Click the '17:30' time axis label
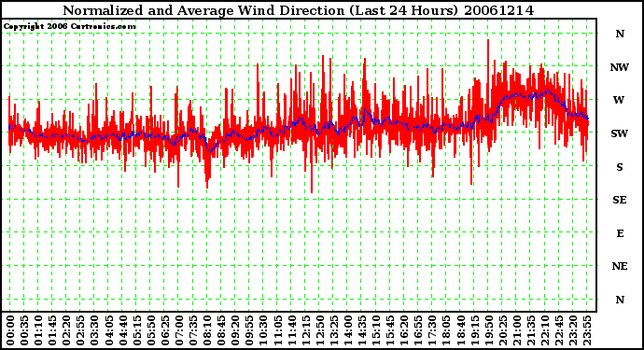The image size is (644, 350). coord(432,330)
